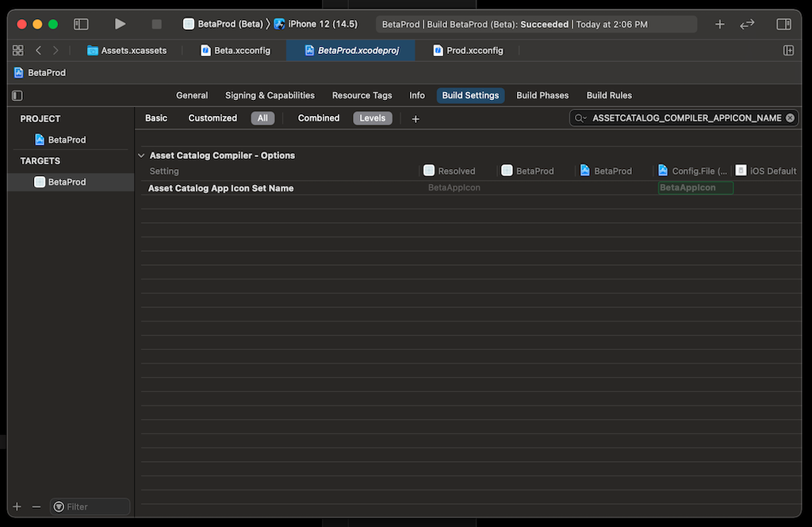Open related items grid menu

[x=18, y=50]
